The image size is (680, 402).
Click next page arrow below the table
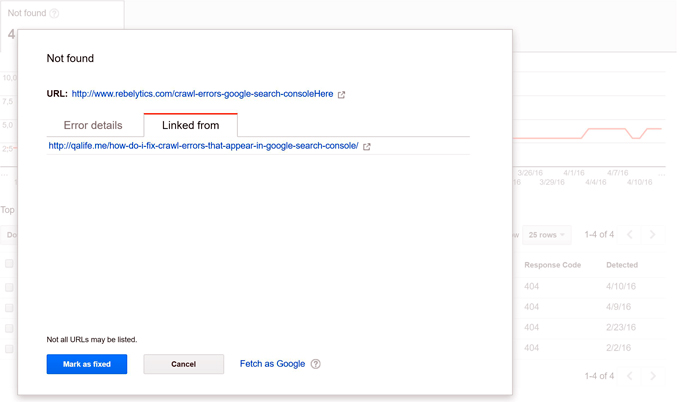click(653, 376)
